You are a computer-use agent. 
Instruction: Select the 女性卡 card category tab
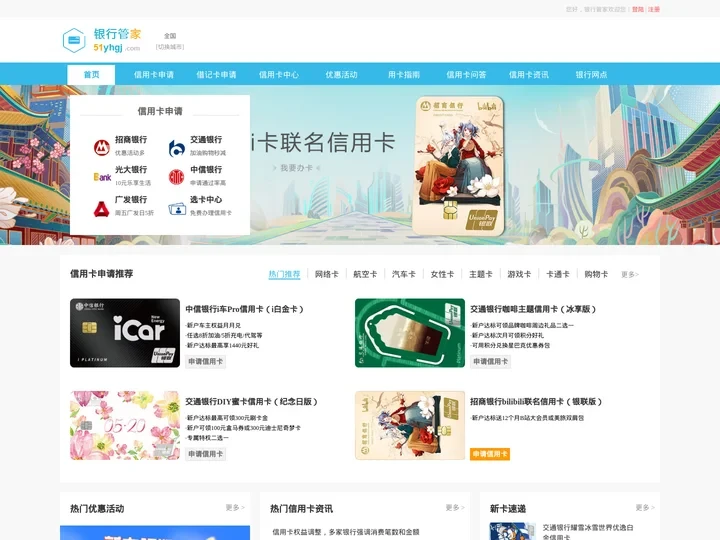point(442,274)
